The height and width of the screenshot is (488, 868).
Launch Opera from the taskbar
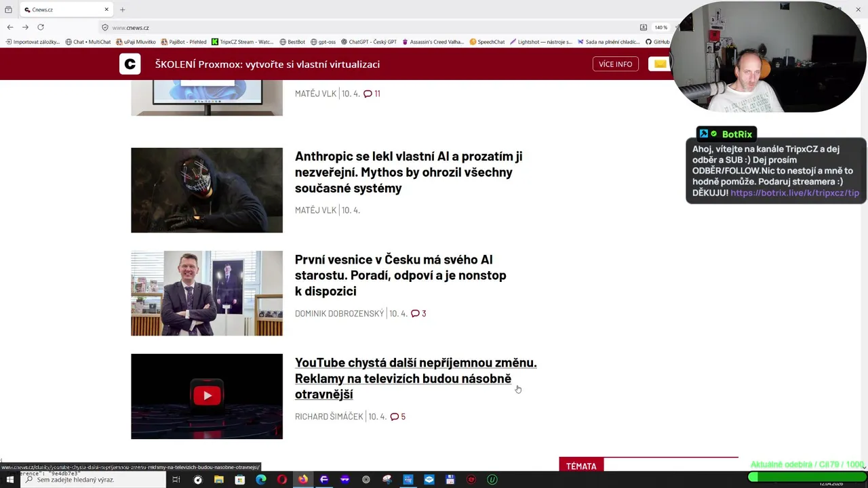point(281,480)
